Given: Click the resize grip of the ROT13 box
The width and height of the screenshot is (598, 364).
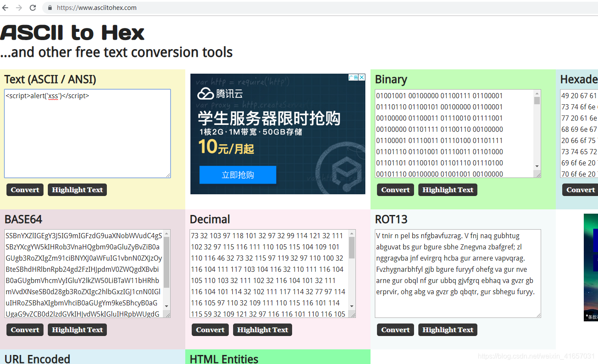Looking at the screenshot, I should tap(538, 315).
